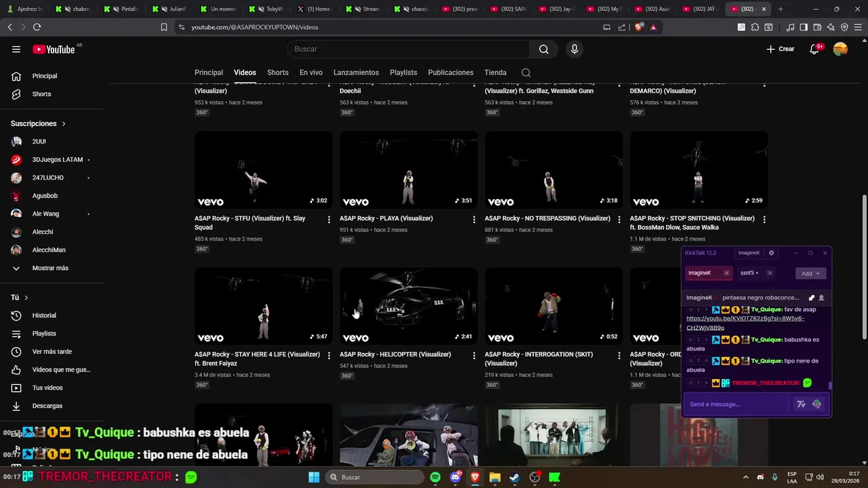Open Spotify from the taskbar

[435, 477]
